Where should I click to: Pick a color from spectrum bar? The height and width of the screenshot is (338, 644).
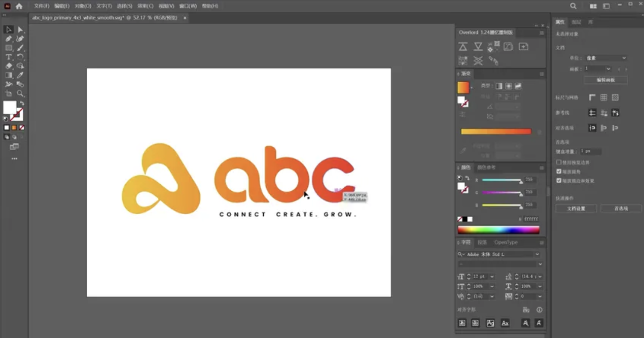coord(498,230)
